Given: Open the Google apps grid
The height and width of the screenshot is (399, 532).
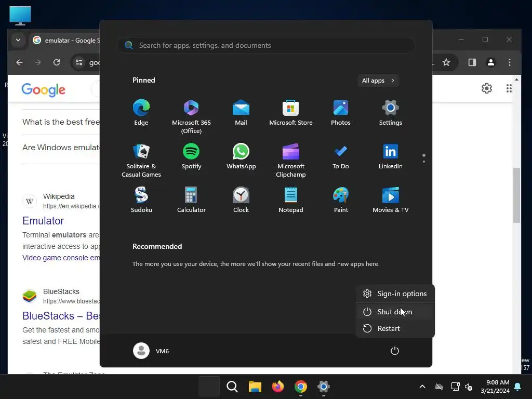Looking at the screenshot, I should (x=509, y=88).
